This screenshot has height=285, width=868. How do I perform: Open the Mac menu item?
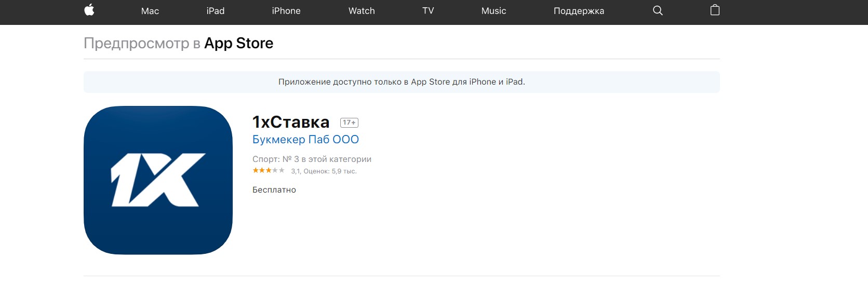150,11
